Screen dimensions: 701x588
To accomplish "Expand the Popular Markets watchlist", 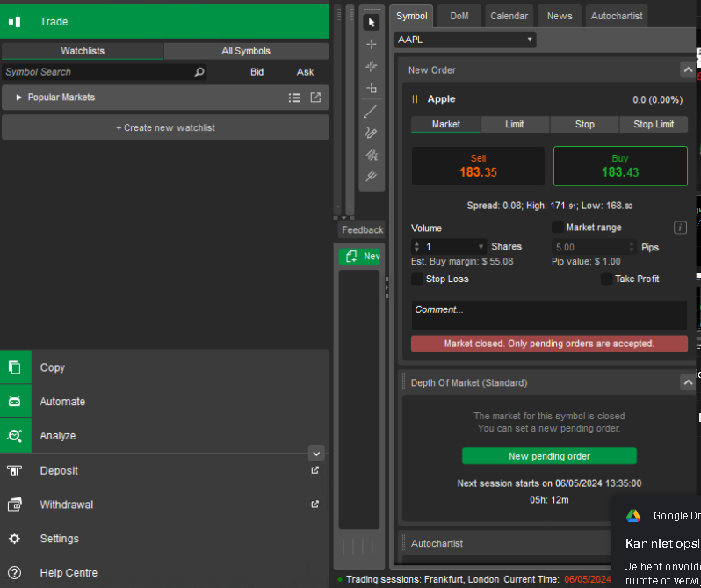I will [x=18, y=97].
